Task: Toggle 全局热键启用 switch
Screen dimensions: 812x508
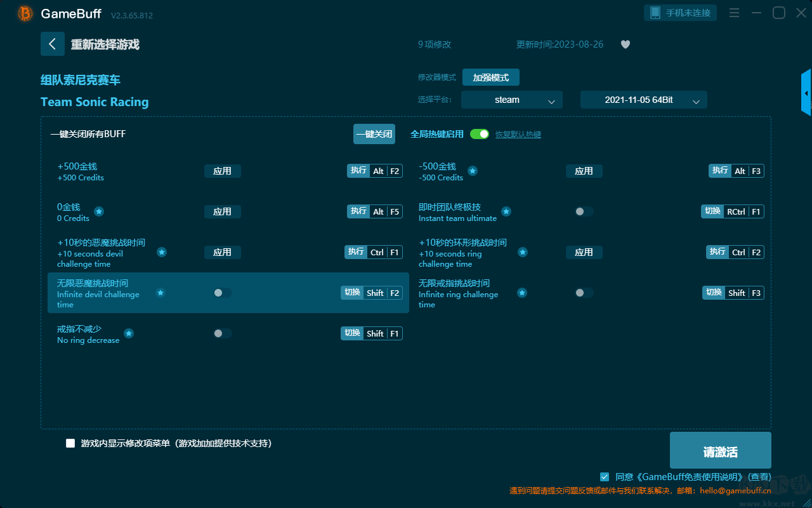Action: (480, 134)
